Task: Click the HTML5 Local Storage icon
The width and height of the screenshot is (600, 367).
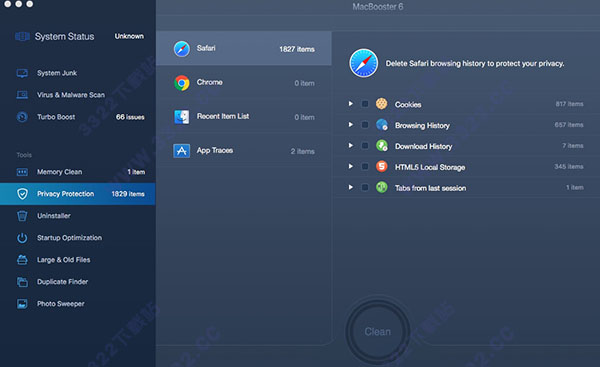Action: (382, 166)
